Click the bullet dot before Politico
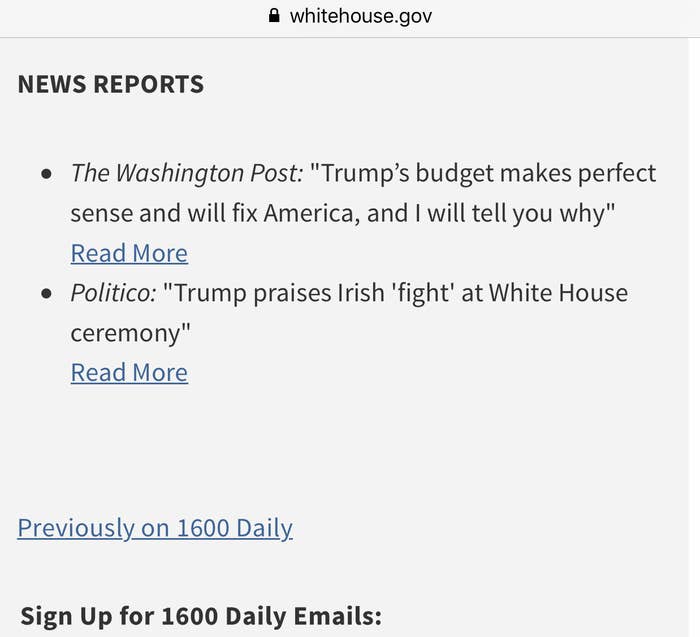The height and width of the screenshot is (637, 700). click(46, 294)
